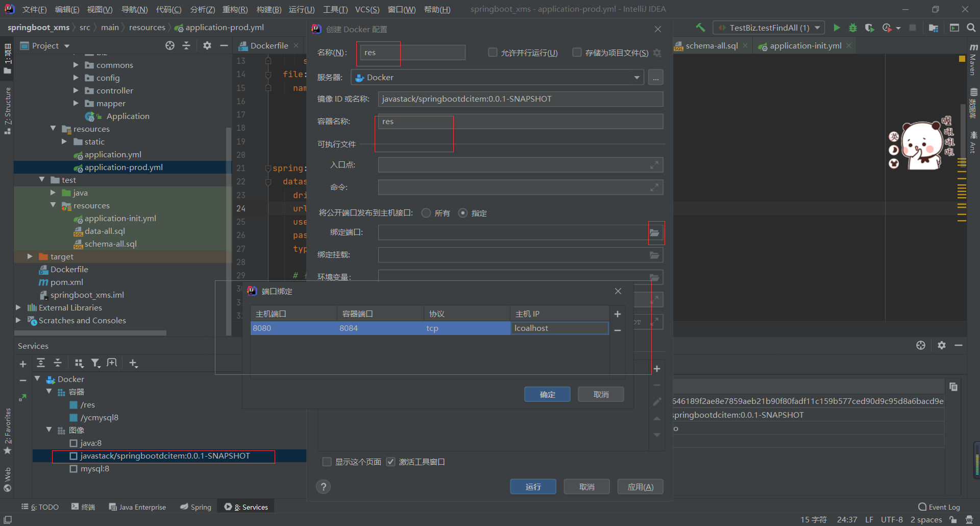Screen dimensions: 980x526
Task: Click Collapse All icon in Project panel
Action: coord(186,45)
